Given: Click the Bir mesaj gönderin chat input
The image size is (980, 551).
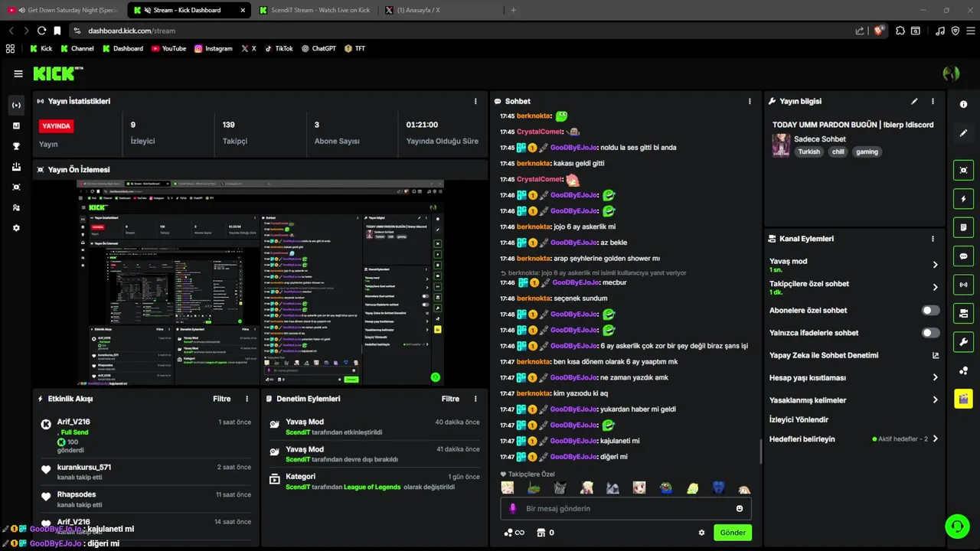Looking at the screenshot, I should [x=625, y=508].
